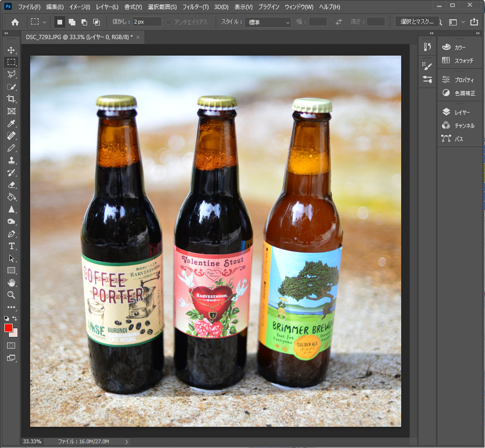Viewport: 485px width, 448px height.
Task: Open the フィルター(T) menu
Action: (x=195, y=7)
